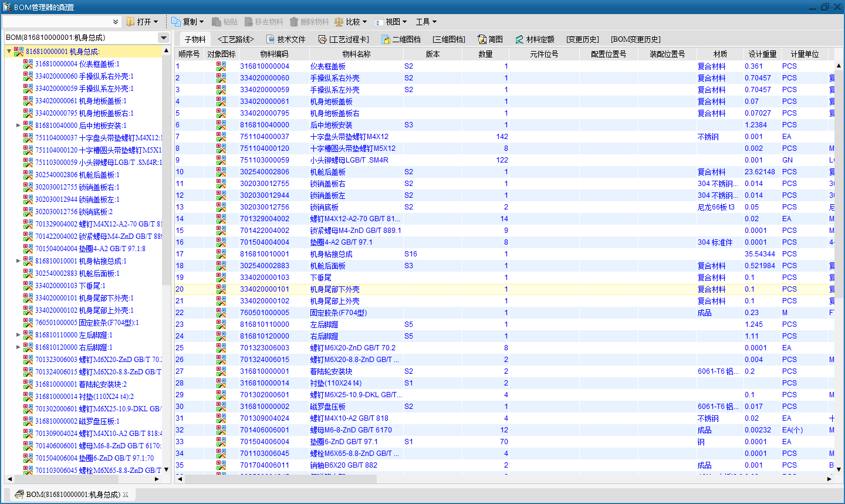The height and width of the screenshot is (504, 845).
Task: Expand the 机身粘接总成 tree node
Action: 18,261
